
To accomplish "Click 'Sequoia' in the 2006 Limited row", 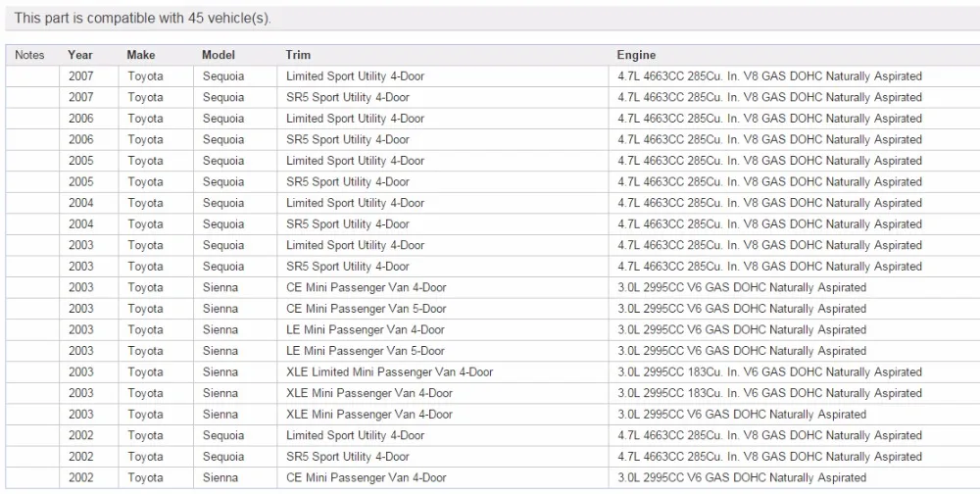I will coord(223,119).
